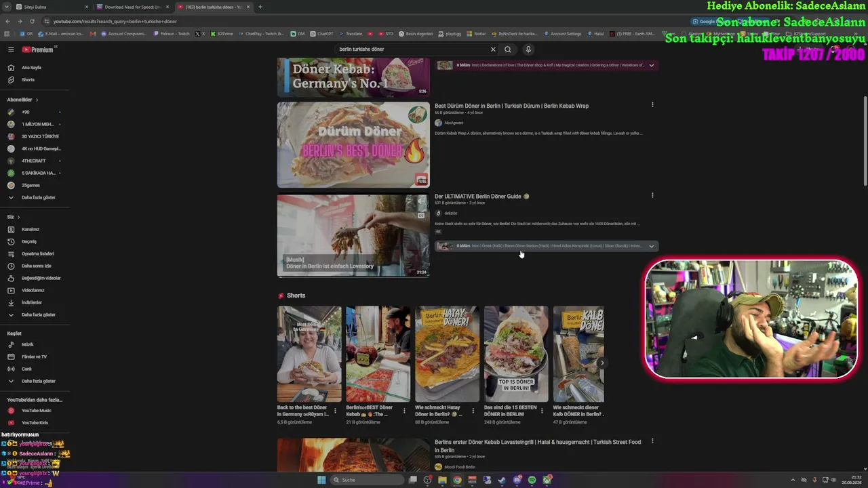868x488 pixels.
Task: Open the YouTube sidebar hamburger menu
Action: coord(11,49)
